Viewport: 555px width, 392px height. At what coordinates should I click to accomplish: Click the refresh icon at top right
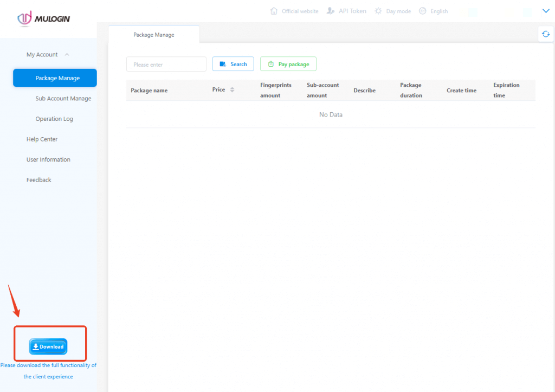tap(546, 34)
